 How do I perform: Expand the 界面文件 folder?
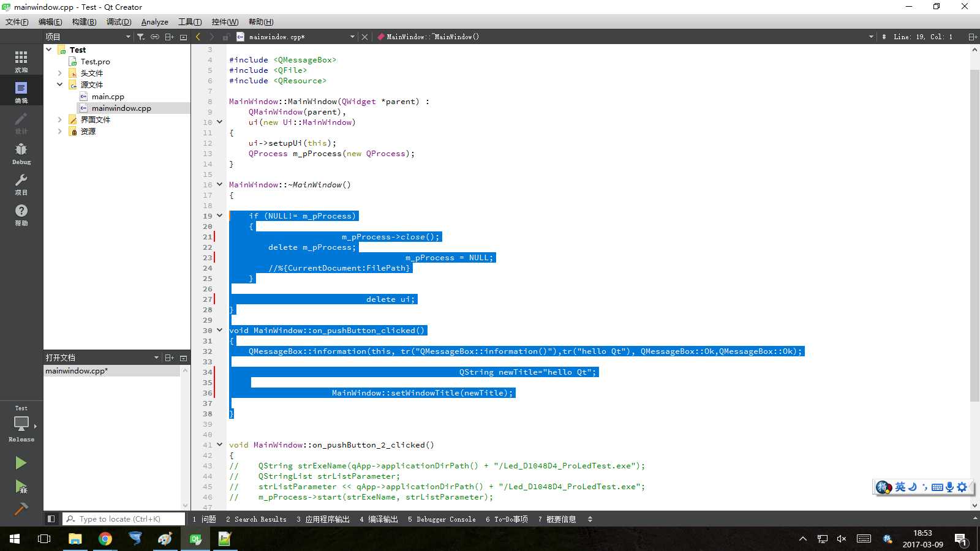tap(59, 119)
